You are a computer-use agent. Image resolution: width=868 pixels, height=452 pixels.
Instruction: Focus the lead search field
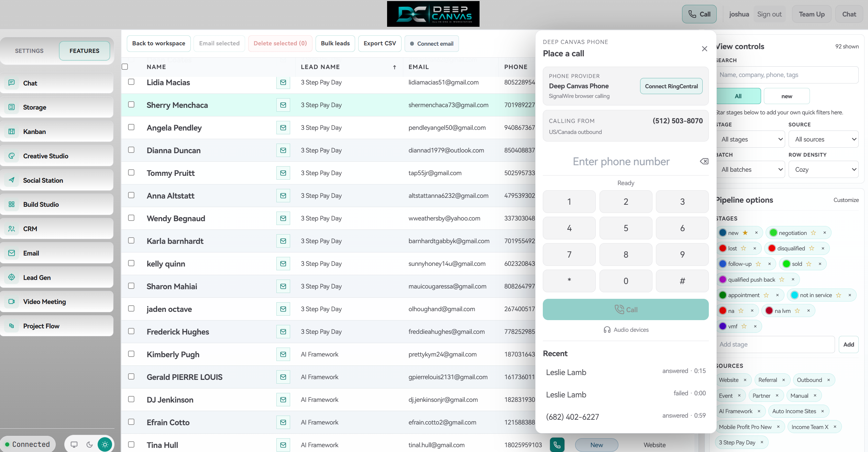pyautogui.click(x=787, y=75)
